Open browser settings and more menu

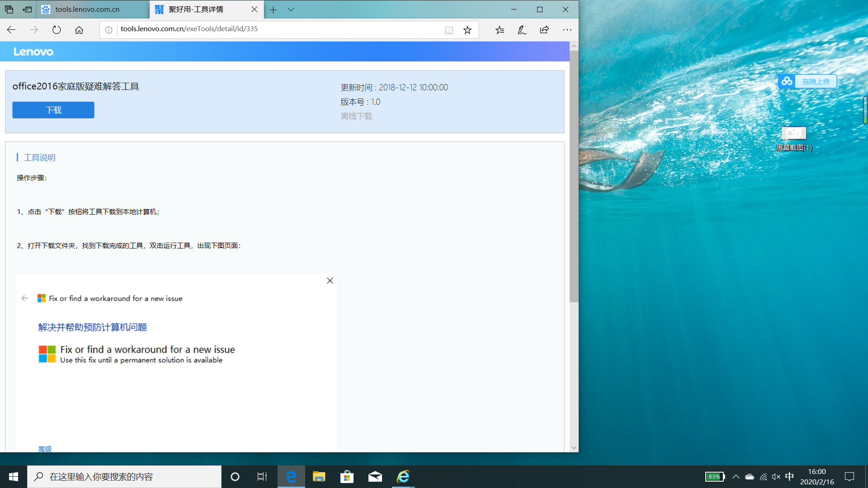567,30
